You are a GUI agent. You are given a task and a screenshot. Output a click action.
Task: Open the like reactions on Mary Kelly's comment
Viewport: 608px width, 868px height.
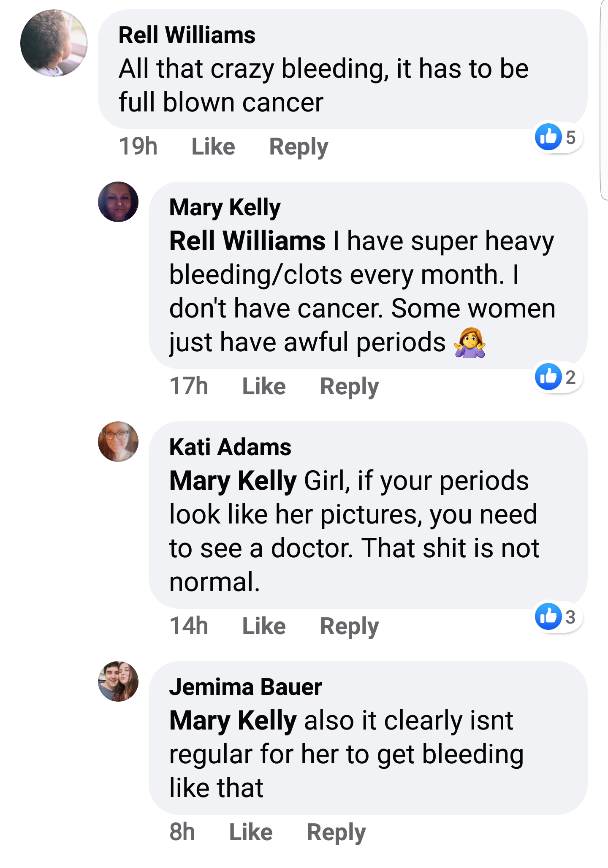558,377
